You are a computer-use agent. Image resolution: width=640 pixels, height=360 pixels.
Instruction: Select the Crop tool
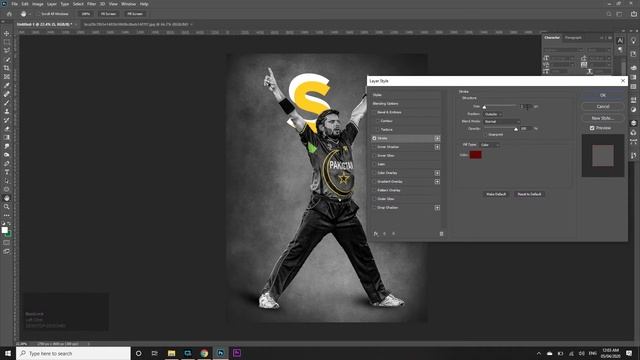[7, 68]
